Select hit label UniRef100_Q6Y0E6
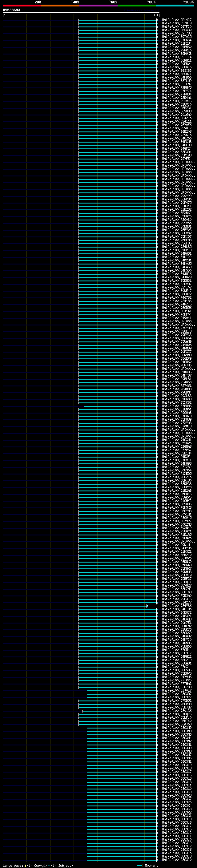This screenshot has width=197, height=868. [177, 125]
